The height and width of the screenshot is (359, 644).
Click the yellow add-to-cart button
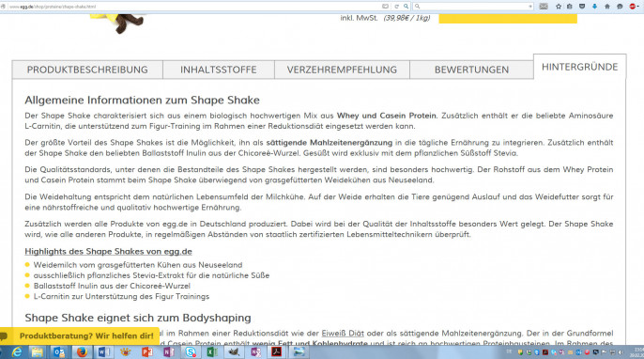508,19
